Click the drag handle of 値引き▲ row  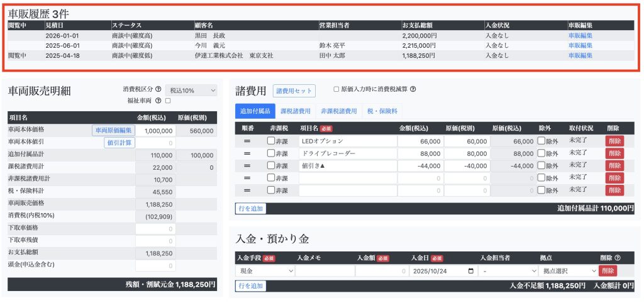pyautogui.click(x=247, y=165)
